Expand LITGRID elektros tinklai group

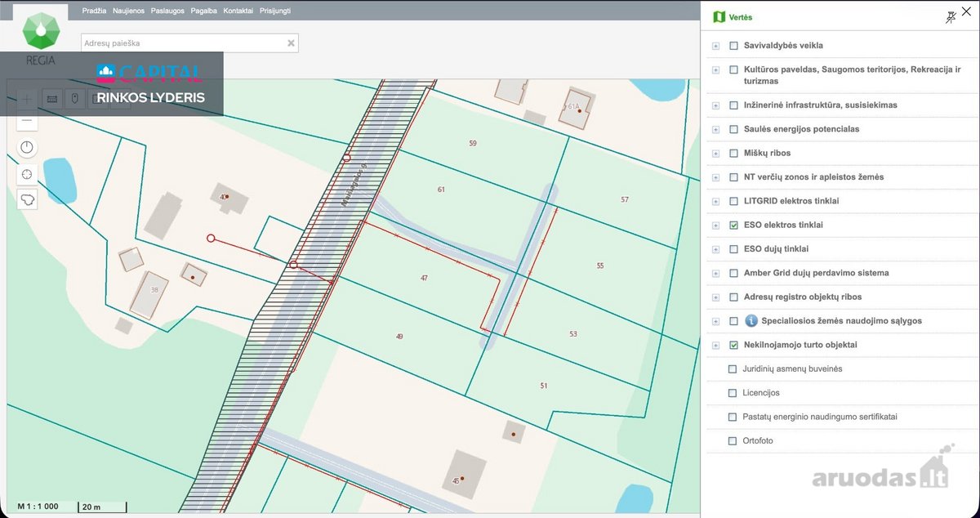point(715,201)
